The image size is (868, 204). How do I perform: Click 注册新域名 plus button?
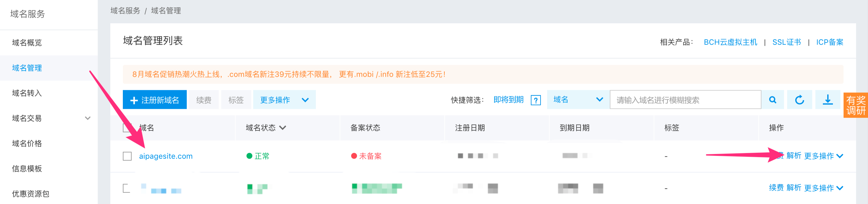155,100
